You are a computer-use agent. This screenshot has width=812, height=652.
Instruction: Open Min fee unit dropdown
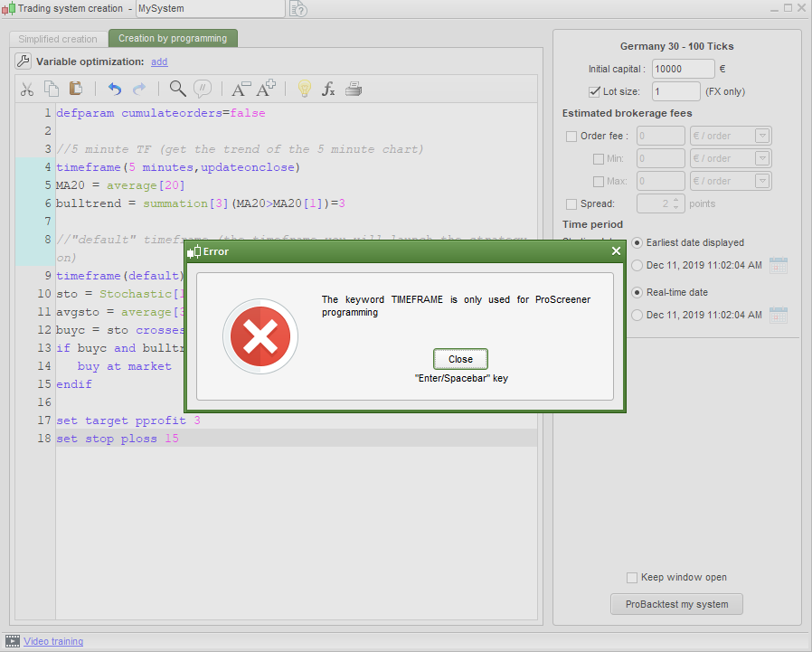click(761, 158)
